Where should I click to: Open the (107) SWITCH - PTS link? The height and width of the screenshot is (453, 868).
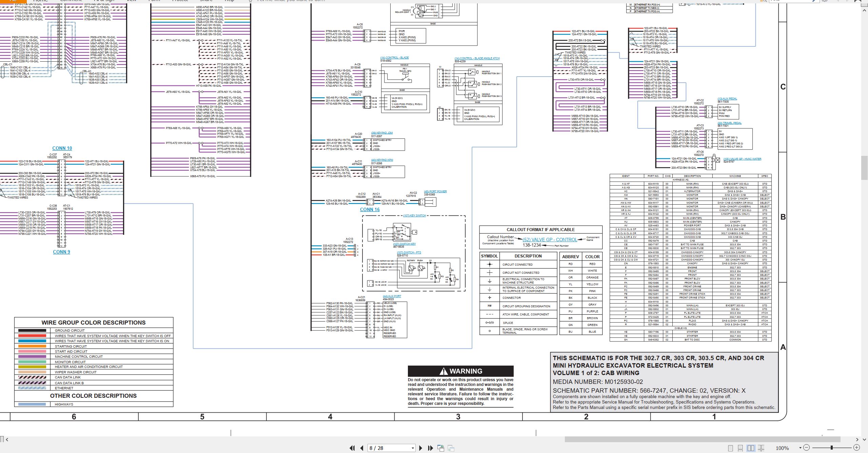409,252
